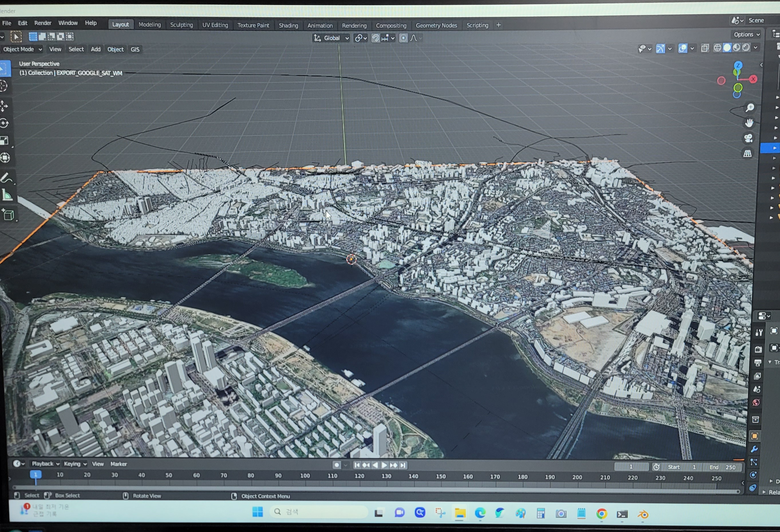Toggle camera view with camera icon

point(749,138)
